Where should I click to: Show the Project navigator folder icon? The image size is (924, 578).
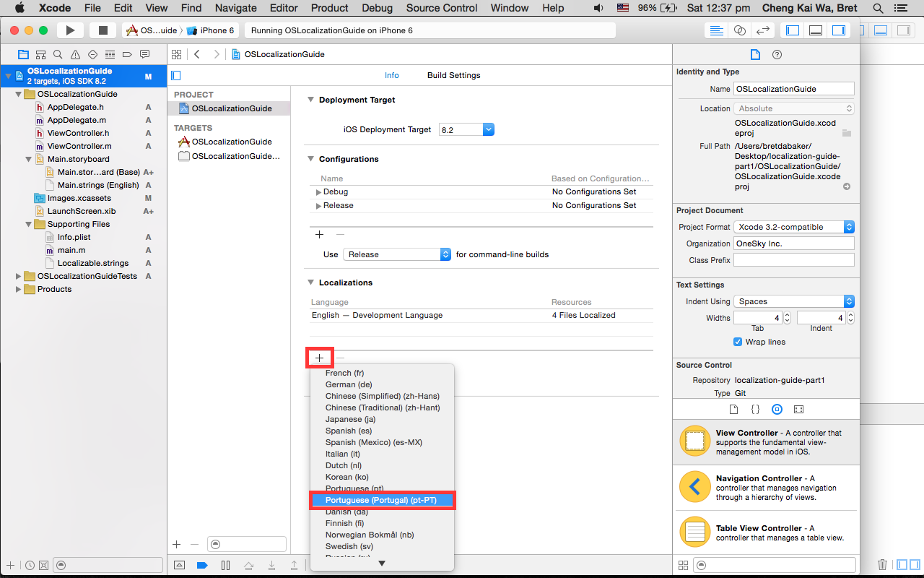23,55
